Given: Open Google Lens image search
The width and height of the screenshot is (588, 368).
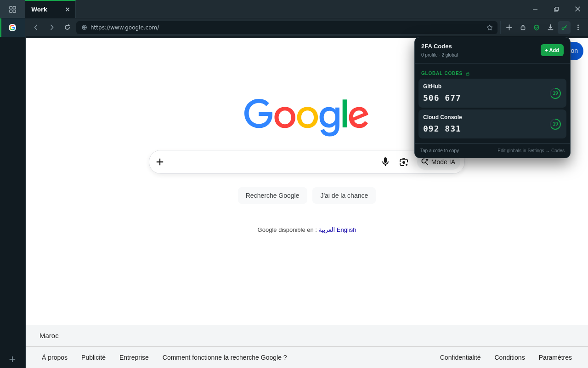Looking at the screenshot, I should click(x=404, y=162).
